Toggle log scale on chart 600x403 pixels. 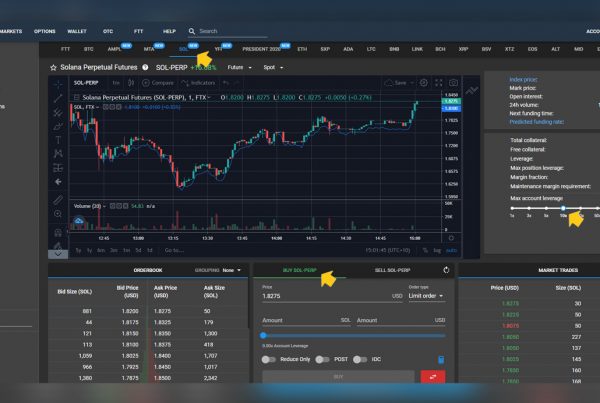[x=437, y=250]
